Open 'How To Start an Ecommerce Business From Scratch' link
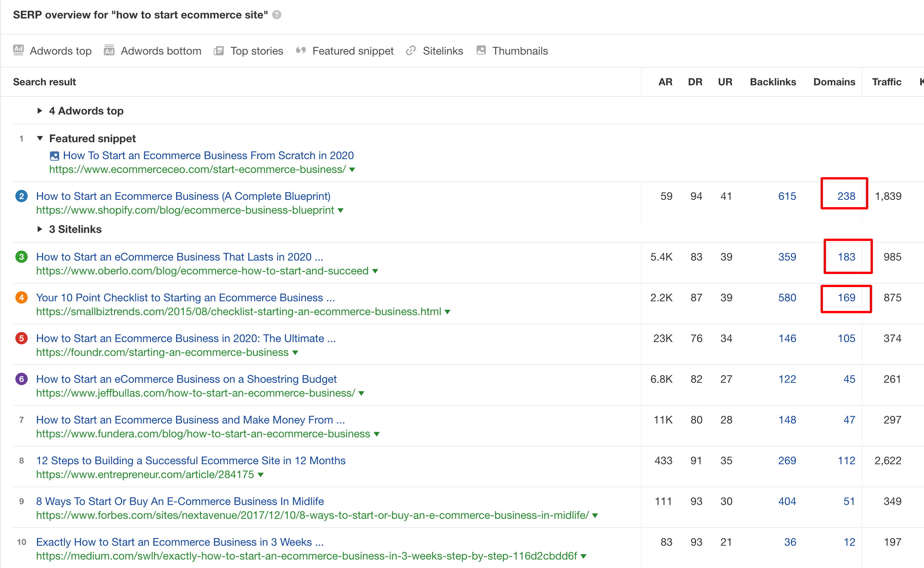 pyautogui.click(x=208, y=155)
